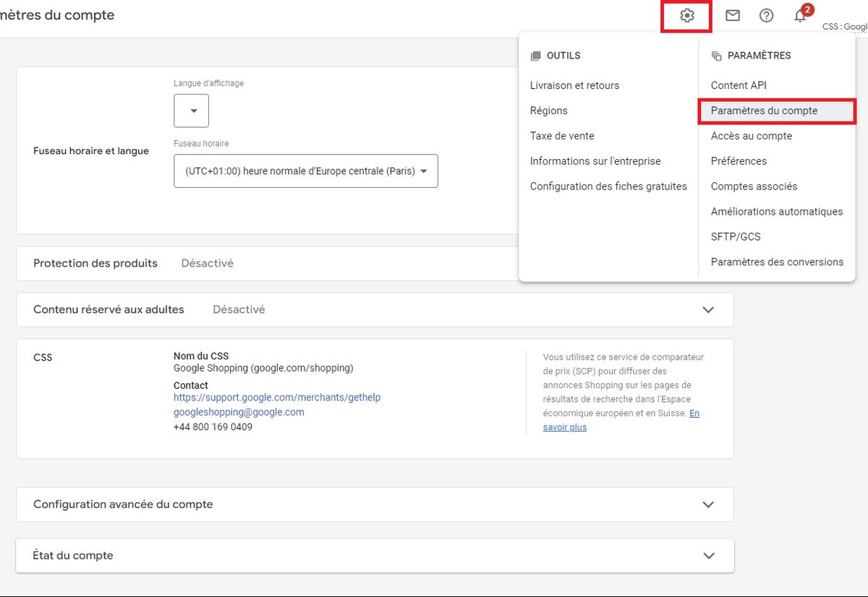Expand the Configuration avancée du compte section

tap(708, 504)
